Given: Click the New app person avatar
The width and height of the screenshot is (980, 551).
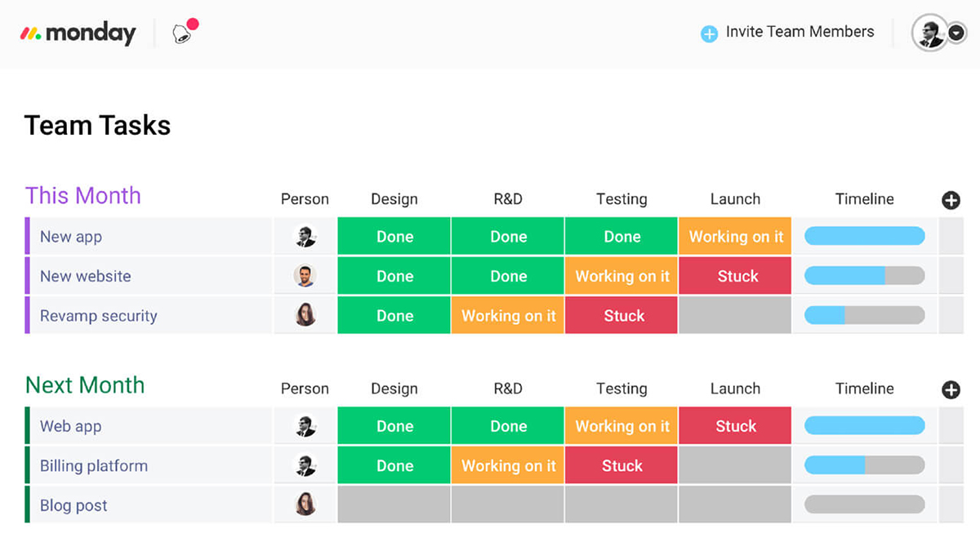Looking at the screenshot, I should click(x=305, y=237).
